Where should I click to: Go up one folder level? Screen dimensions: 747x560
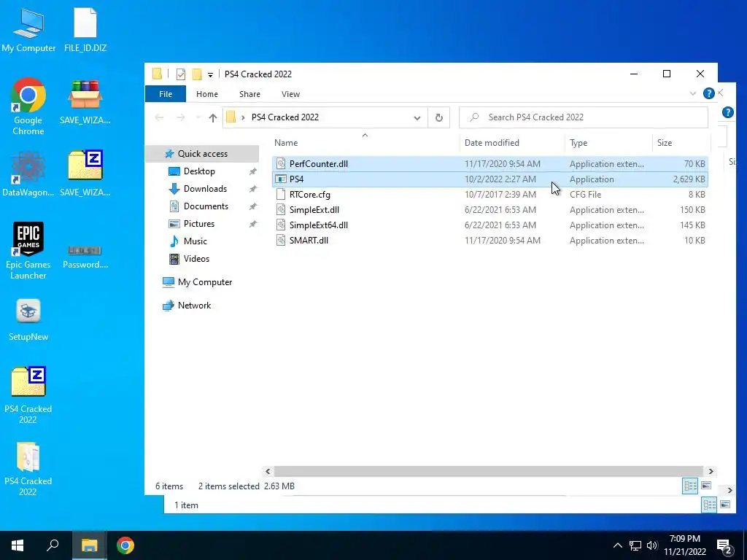212,117
